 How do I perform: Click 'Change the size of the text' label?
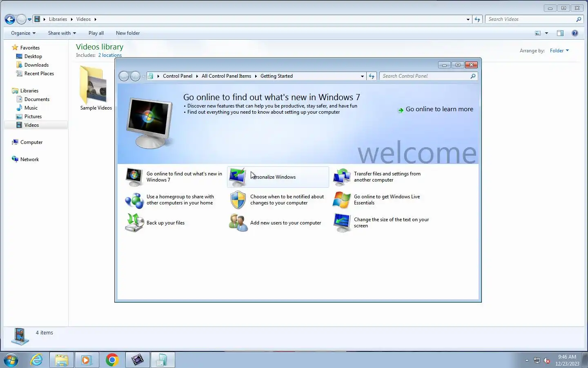[391, 222]
